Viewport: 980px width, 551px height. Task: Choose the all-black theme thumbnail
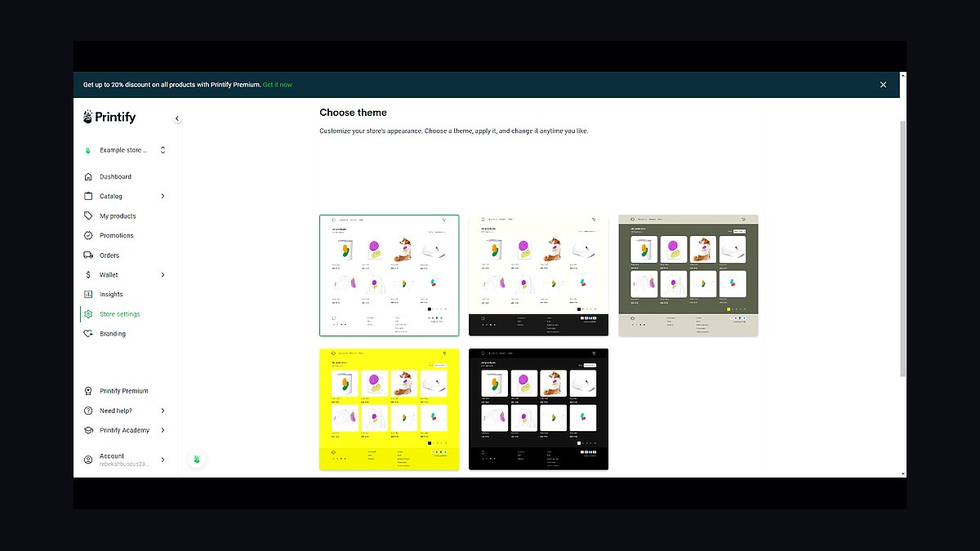coord(539,409)
